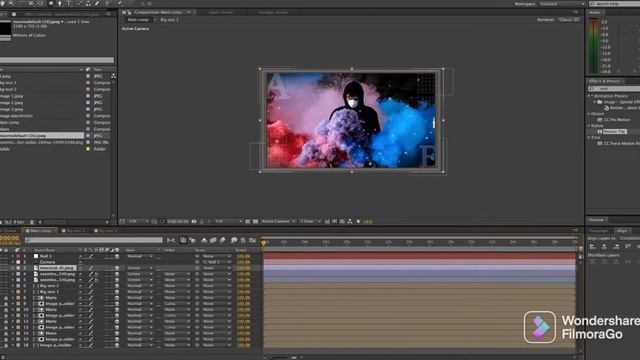Toggle lock on layer 9 Image placeholder
The width and height of the screenshot is (640, 360).
coord(6,304)
